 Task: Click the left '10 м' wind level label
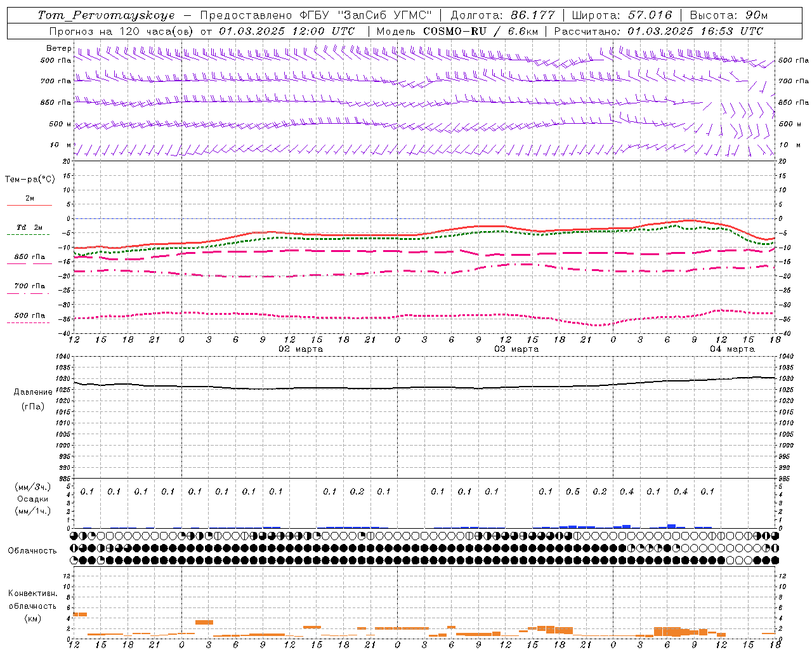point(61,145)
